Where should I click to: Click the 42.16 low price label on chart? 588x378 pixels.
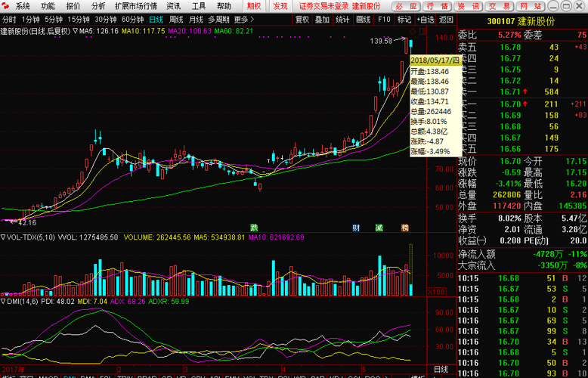27,223
